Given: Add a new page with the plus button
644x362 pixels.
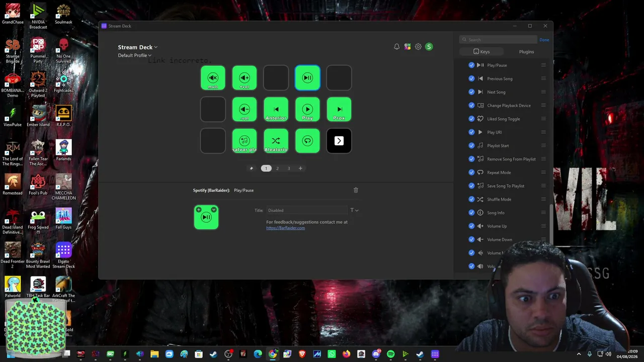Looking at the screenshot, I should coord(300,168).
